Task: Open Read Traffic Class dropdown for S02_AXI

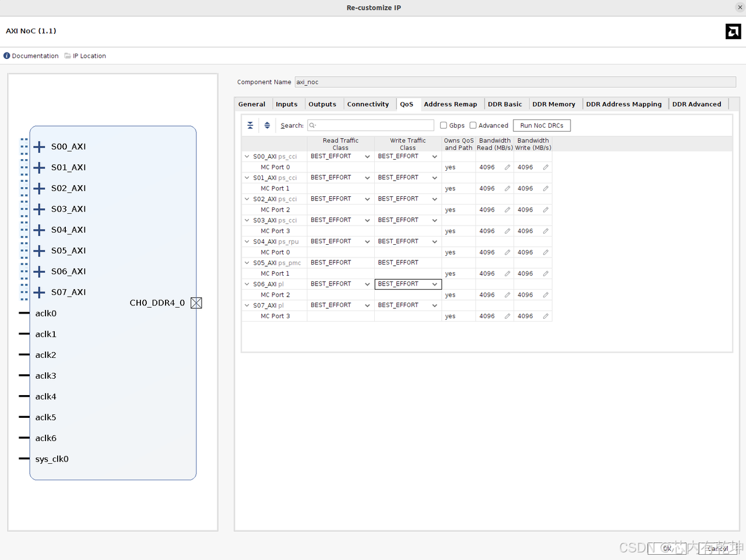Action: 367,199
